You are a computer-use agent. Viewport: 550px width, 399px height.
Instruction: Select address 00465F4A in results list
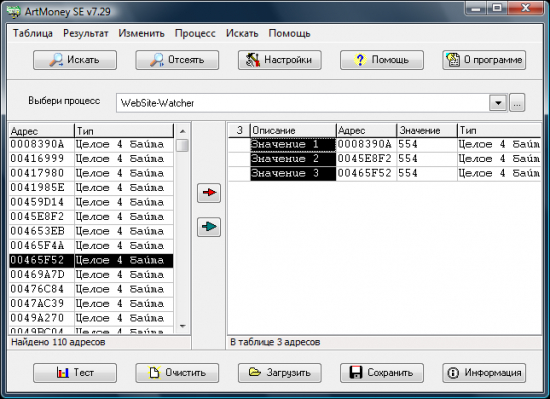(41, 245)
